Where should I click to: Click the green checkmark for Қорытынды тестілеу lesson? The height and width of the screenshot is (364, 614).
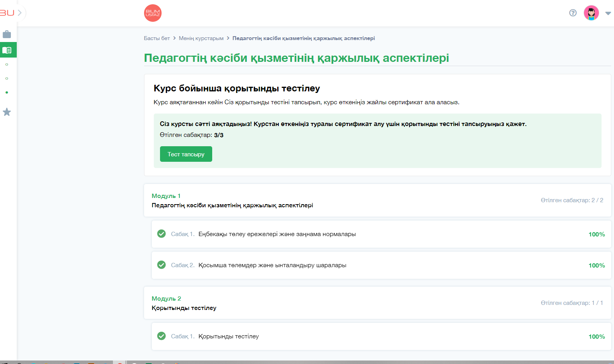[x=161, y=336]
